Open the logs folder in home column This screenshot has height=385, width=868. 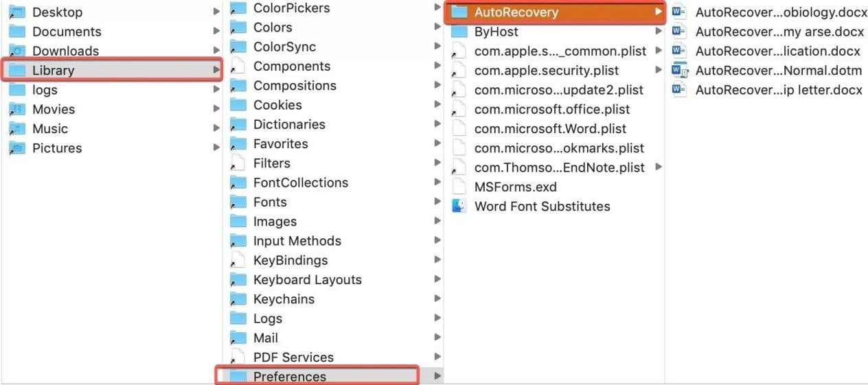point(45,90)
